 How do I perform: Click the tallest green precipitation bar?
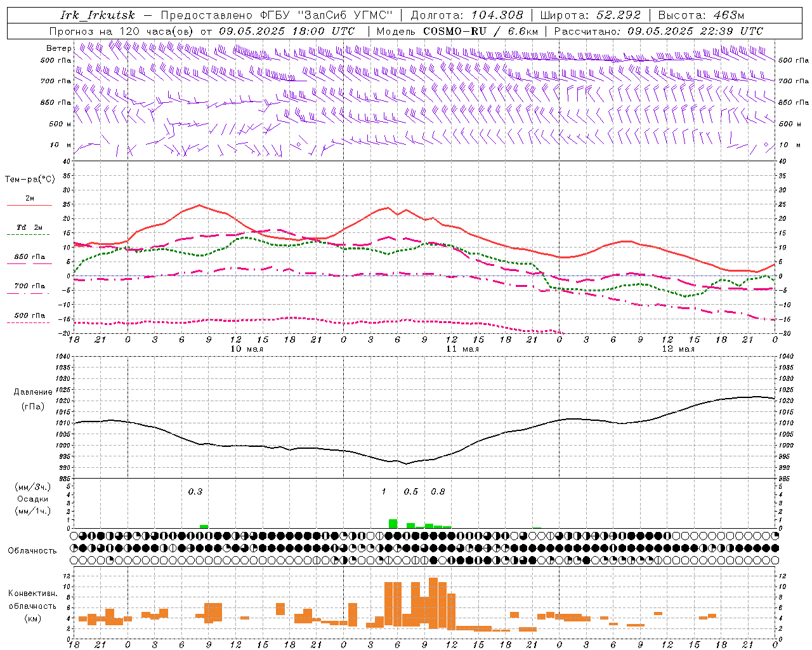tap(393, 524)
